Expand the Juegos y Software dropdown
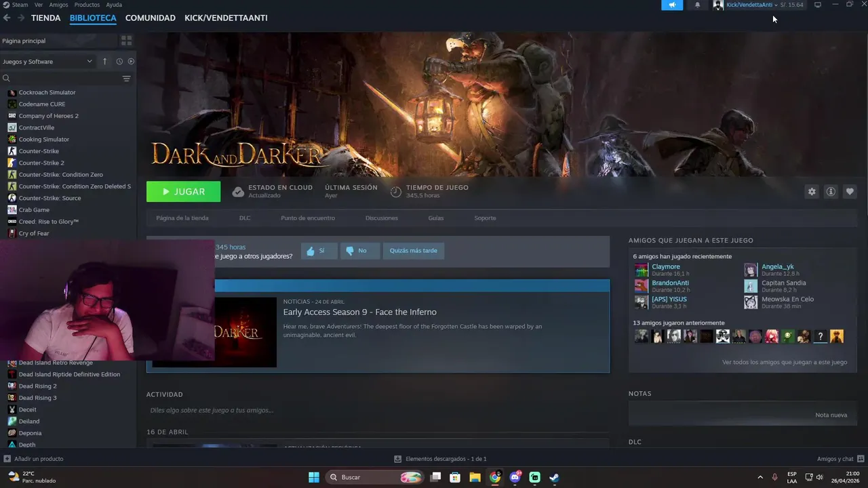 pyautogui.click(x=47, y=62)
